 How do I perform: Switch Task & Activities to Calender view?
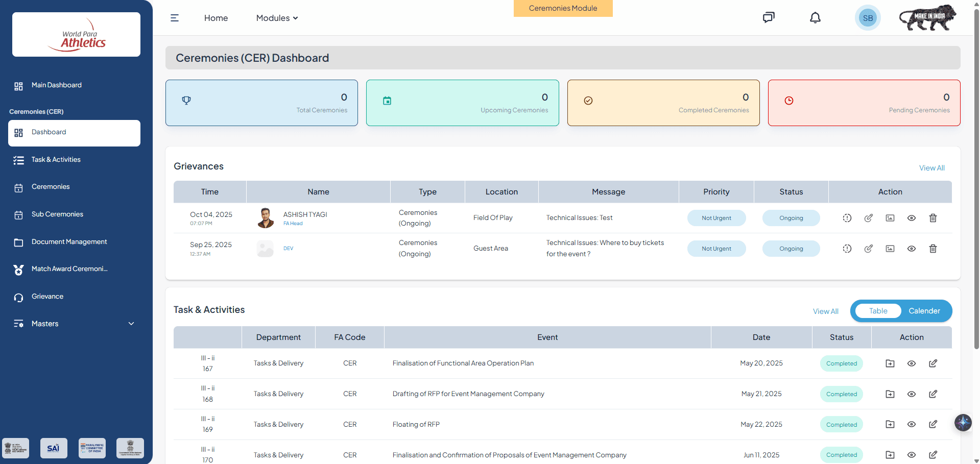pos(924,311)
